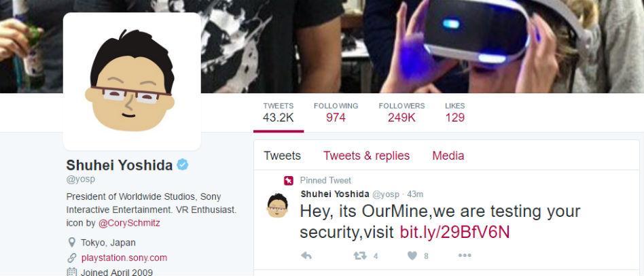Click the blue verified badge beside Shuhei Yoshida
644x276 pixels.
182,165
